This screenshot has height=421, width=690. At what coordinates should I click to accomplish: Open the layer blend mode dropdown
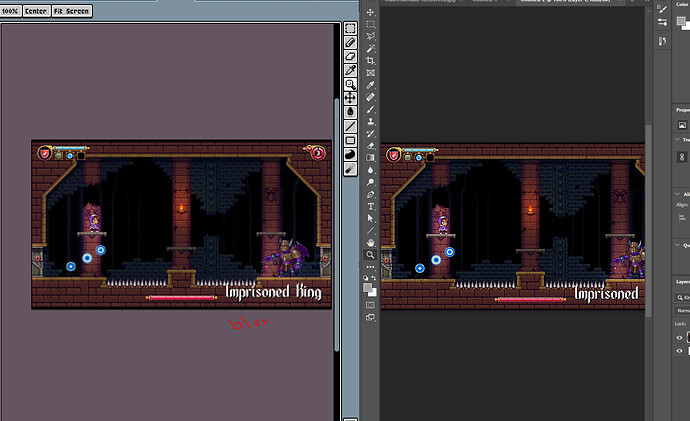pyautogui.click(x=682, y=311)
